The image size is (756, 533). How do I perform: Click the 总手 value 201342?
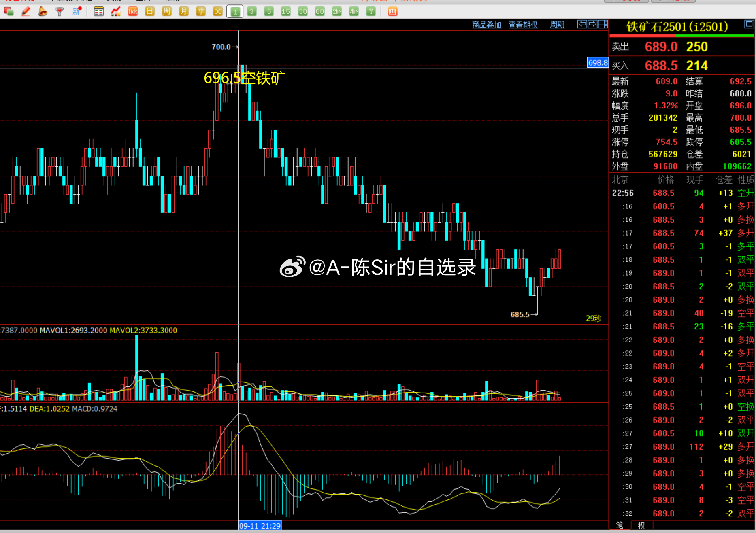pos(663,118)
